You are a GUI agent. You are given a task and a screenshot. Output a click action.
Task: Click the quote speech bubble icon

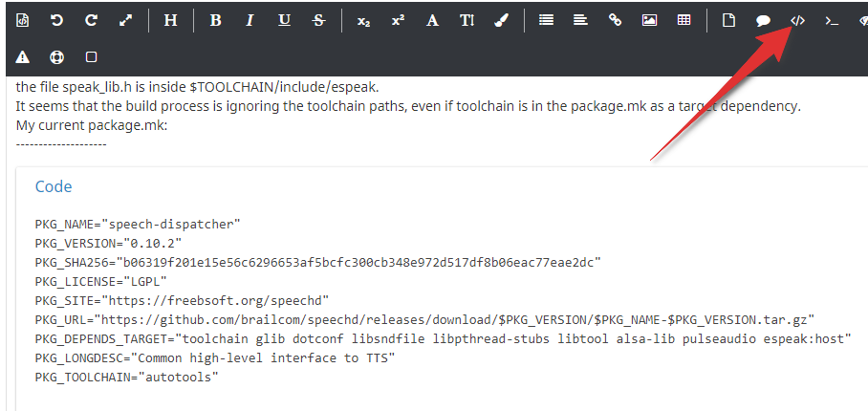763,20
